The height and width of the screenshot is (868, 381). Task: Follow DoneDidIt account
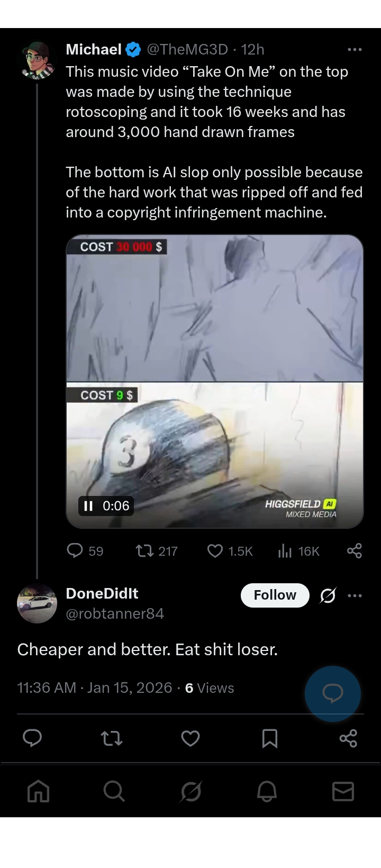[275, 595]
